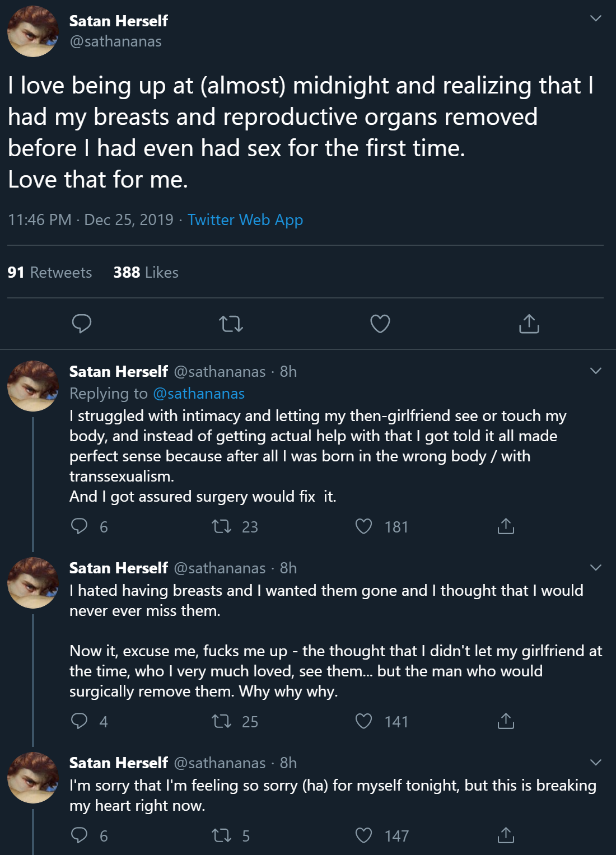View the 388 Likes list
This screenshot has width=616, height=855.
click(146, 272)
